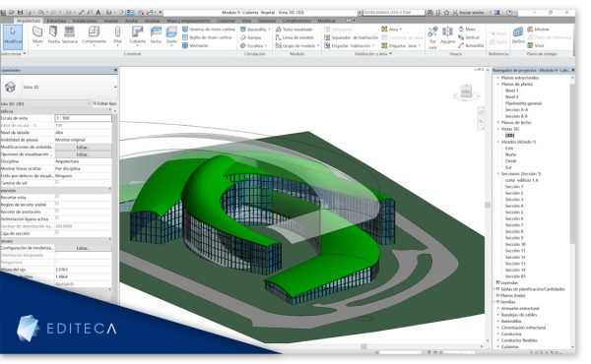The height and width of the screenshot is (364, 591).
Task: Open the Seleccionar panel dropdown
Action: pos(13,54)
